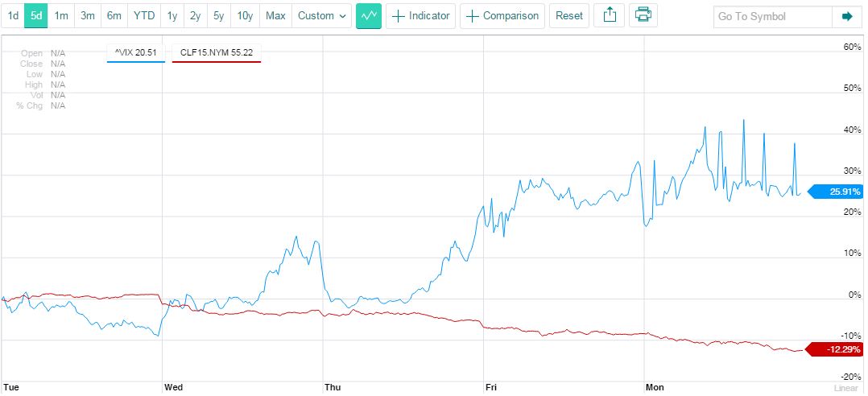Click the print chart icon
The image size is (868, 396).
[x=642, y=16]
